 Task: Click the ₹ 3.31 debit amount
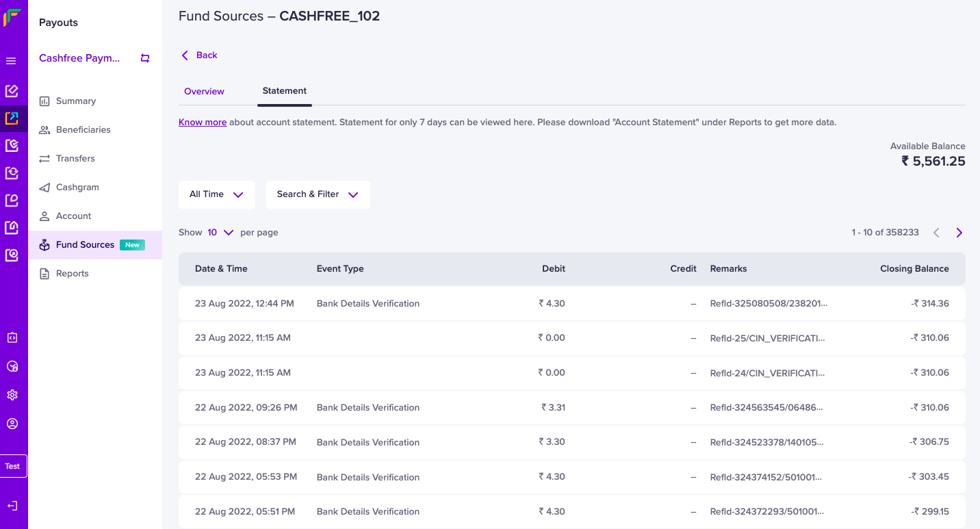[x=553, y=408]
